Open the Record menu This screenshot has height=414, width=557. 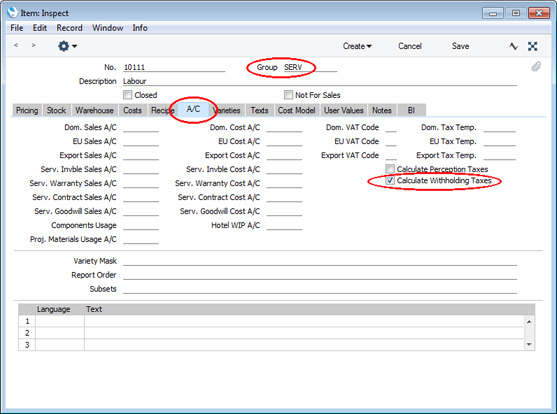69,28
